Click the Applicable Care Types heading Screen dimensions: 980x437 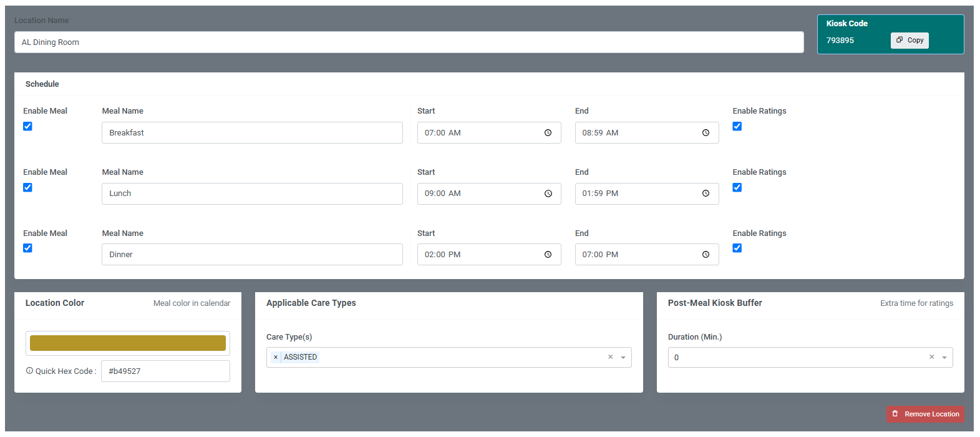(x=311, y=303)
